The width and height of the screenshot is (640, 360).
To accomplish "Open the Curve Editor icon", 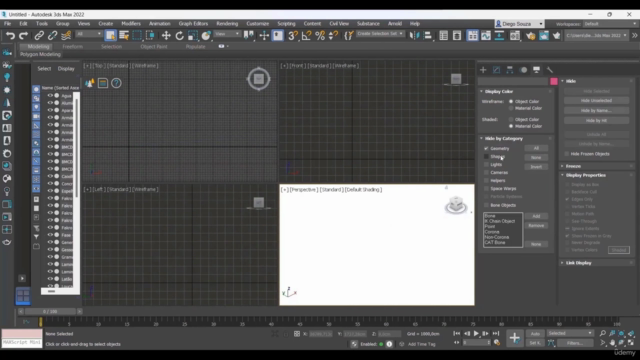I will (486, 36).
